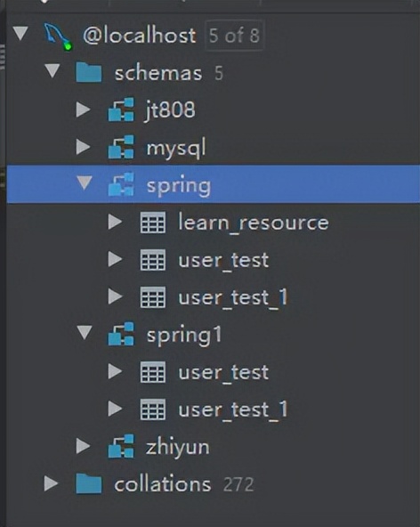Click the learn_resource table icon
The width and height of the screenshot is (420, 527).
[x=153, y=223]
